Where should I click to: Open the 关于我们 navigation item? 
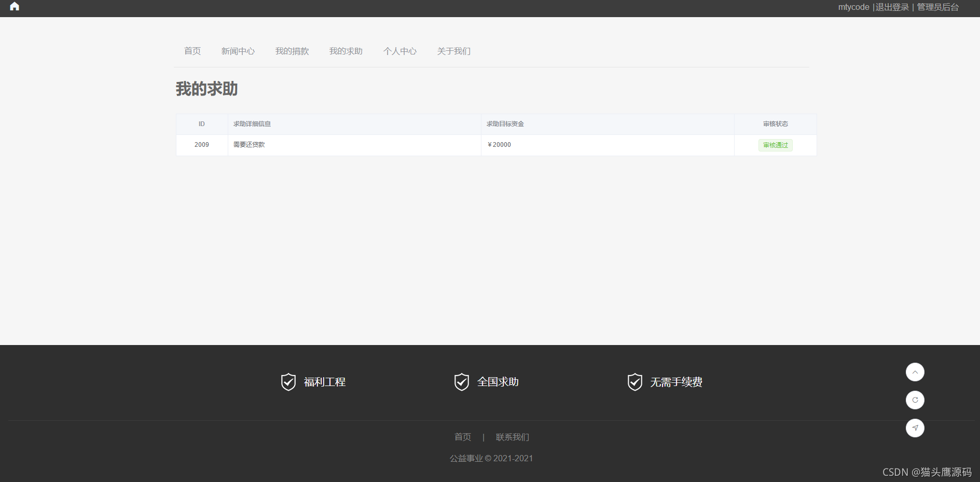pyautogui.click(x=454, y=51)
